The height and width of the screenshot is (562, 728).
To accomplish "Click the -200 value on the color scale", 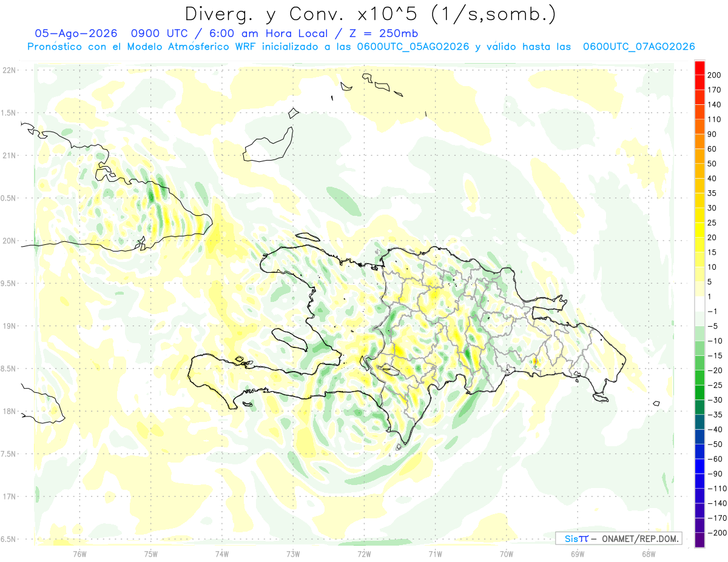I will pyautogui.click(x=717, y=532).
